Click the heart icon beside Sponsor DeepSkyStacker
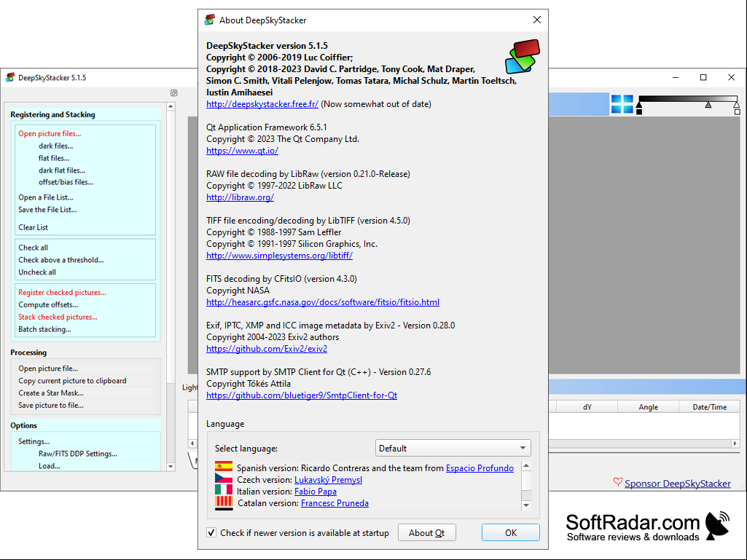 click(618, 482)
